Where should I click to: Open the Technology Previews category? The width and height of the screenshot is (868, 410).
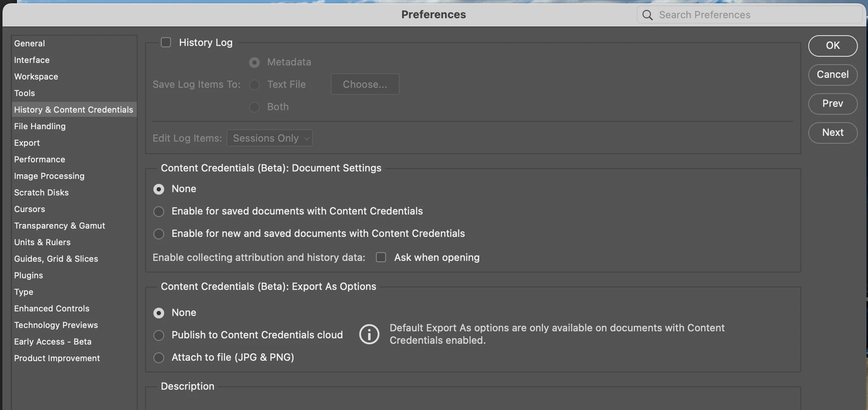(x=74, y=325)
